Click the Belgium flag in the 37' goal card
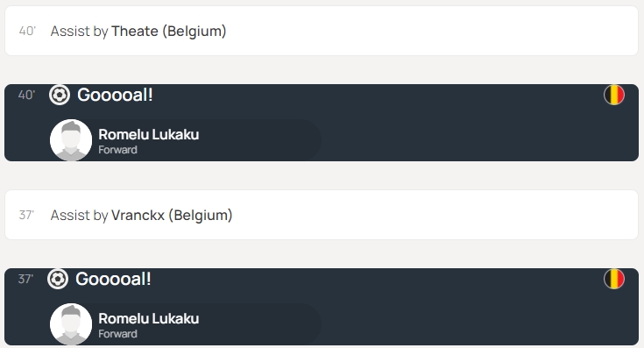The image size is (644, 348). [614, 279]
